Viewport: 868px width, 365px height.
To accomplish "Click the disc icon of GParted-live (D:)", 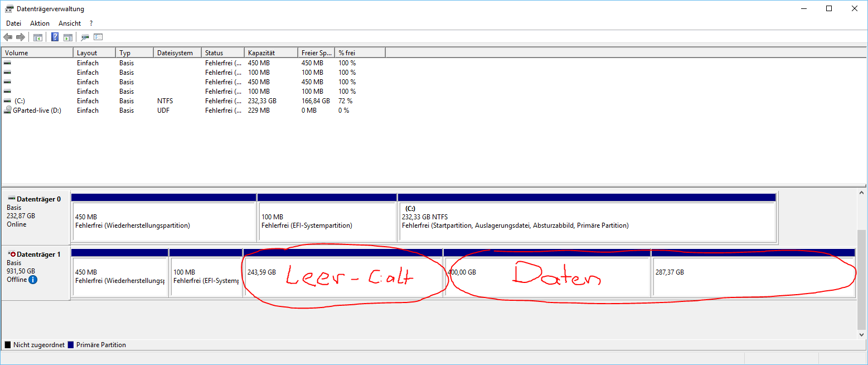I will pos(7,111).
